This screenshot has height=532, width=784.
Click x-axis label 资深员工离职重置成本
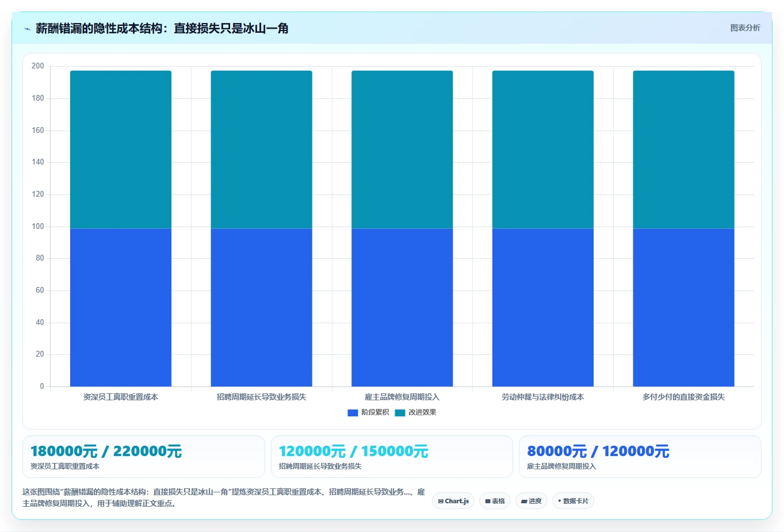(x=121, y=397)
